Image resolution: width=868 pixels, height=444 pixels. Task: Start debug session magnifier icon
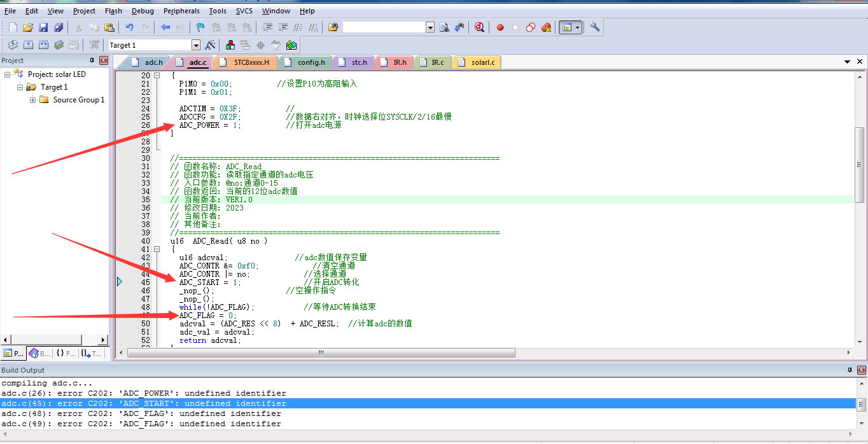point(479,27)
